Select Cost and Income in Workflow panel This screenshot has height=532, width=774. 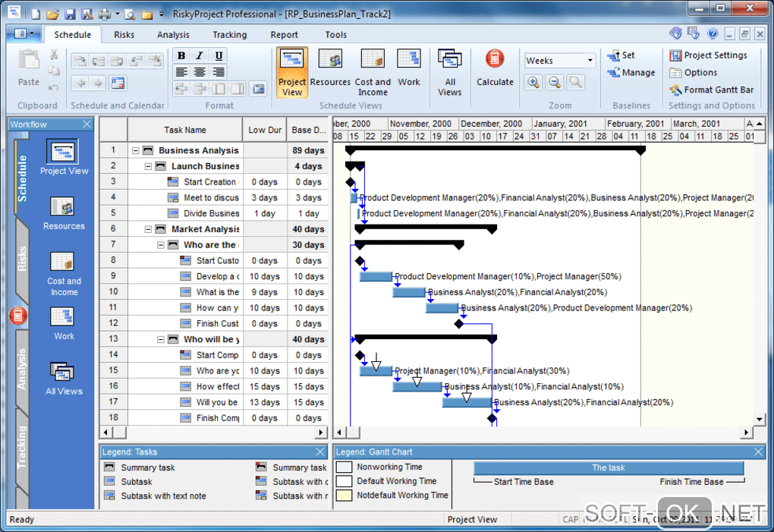coord(64,274)
